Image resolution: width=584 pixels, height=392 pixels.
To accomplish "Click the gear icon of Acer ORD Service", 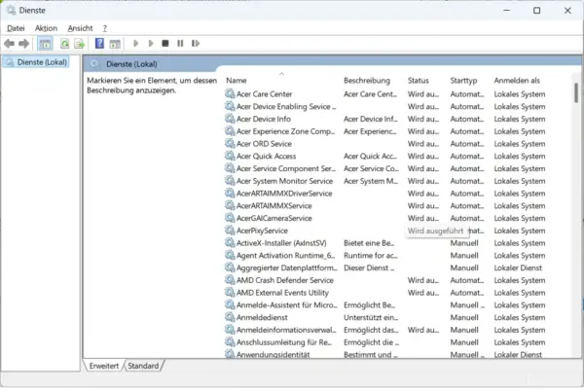I will coord(230,143).
